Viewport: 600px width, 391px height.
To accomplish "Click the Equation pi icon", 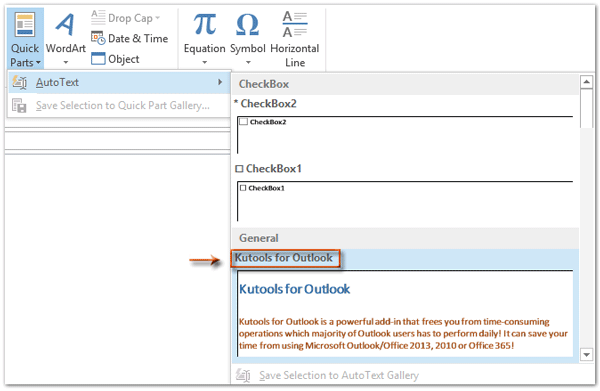I will (x=205, y=24).
